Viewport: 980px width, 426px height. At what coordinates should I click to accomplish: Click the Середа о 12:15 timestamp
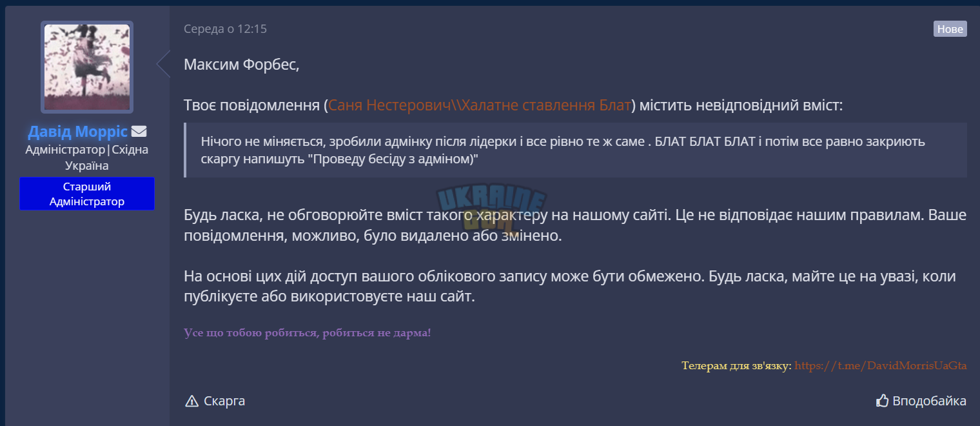pyautogui.click(x=225, y=29)
